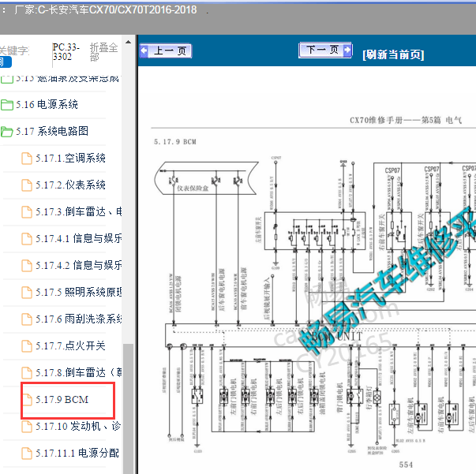The width and height of the screenshot is (476, 474).
Task: Click document icon beside 5.17.6 雨刮洗涤
Action: click(x=27, y=319)
